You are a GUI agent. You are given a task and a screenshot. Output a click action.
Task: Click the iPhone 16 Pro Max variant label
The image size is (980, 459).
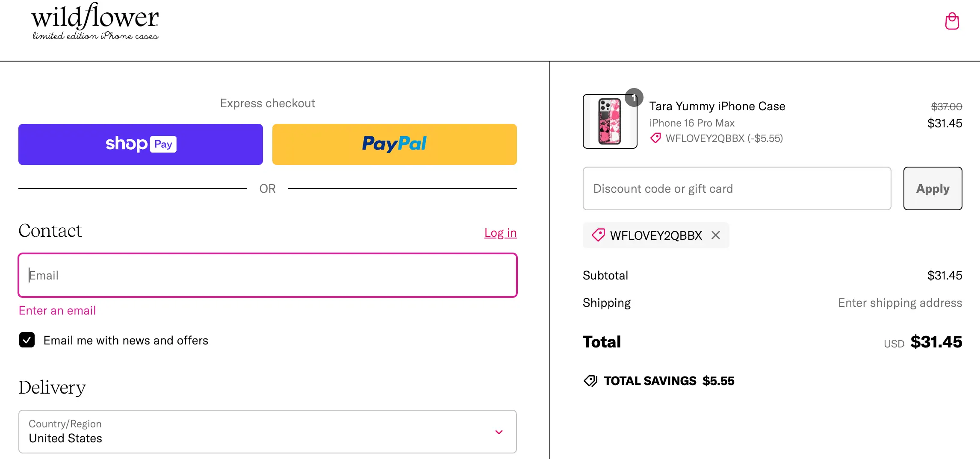[692, 123]
